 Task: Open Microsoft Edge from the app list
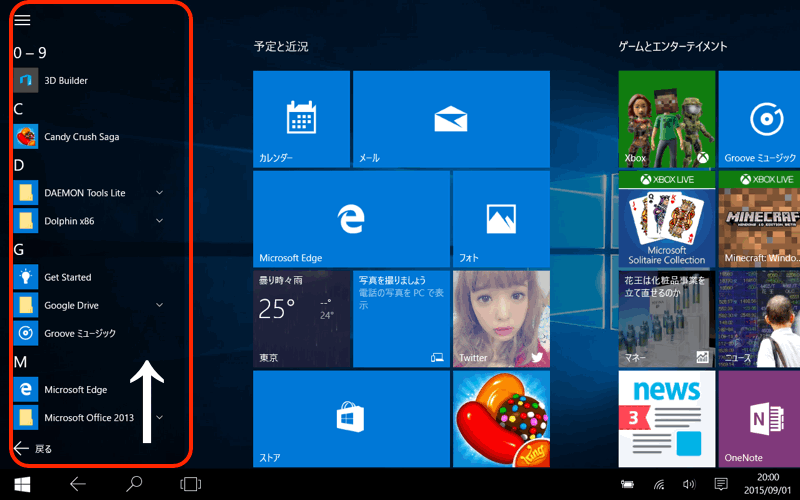click(75, 390)
